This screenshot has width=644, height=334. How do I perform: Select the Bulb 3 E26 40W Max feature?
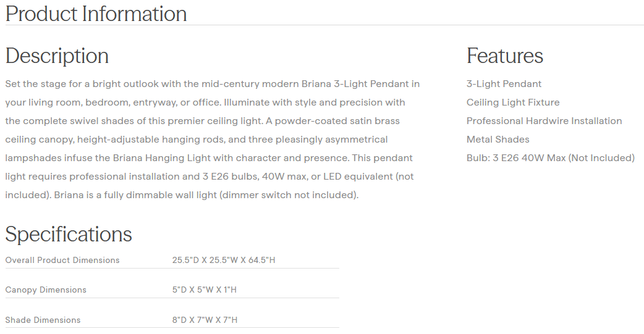tap(550, 158)
